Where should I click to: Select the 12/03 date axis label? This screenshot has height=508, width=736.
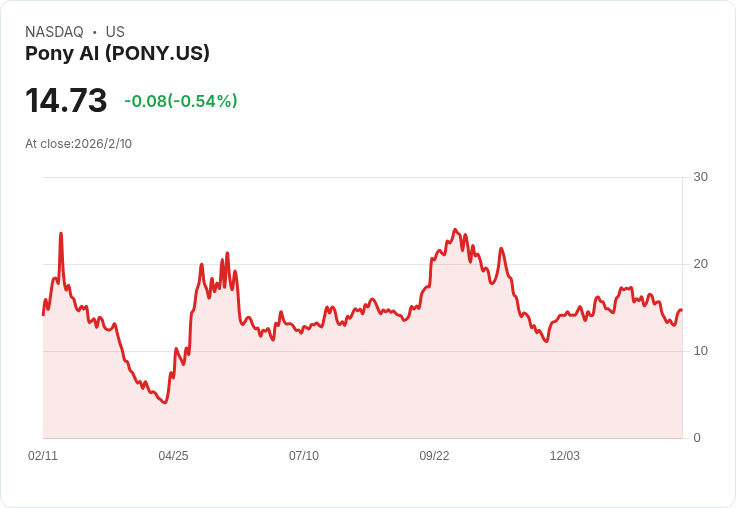[x=565, y=456]
